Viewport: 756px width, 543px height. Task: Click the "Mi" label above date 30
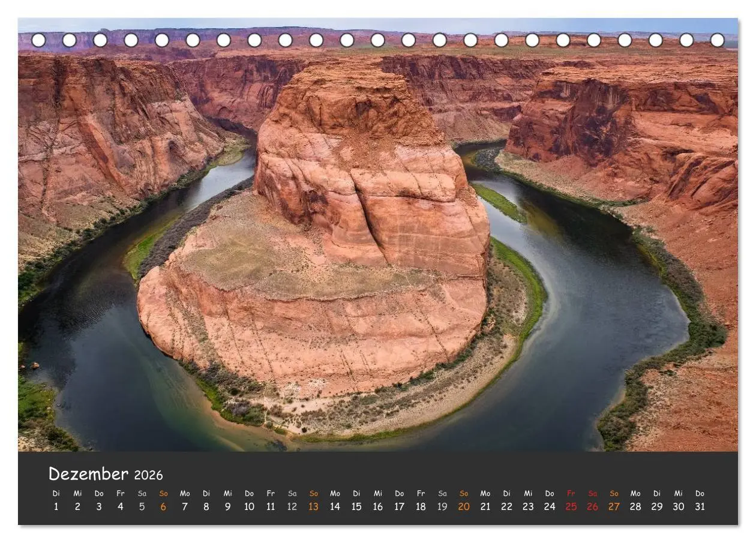tap(679, 493)
